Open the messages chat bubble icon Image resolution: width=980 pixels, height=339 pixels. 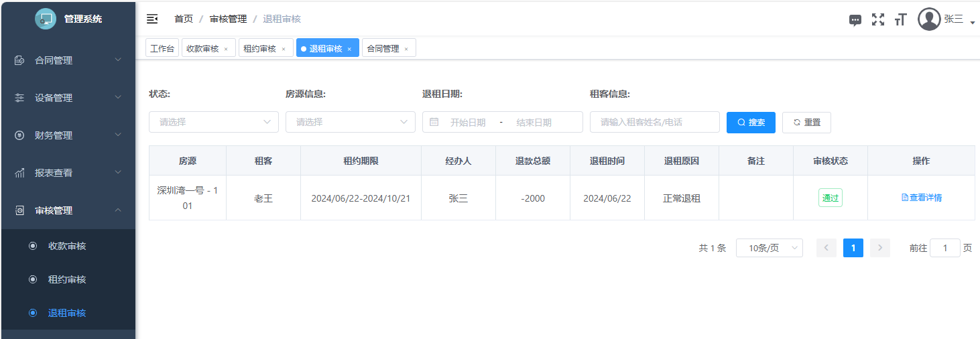855,20
